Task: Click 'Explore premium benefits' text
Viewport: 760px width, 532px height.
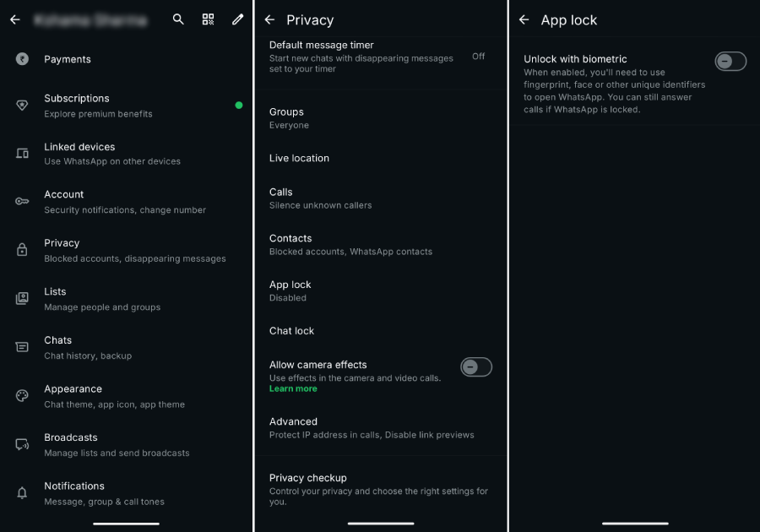Action: pyautogui.click(x=98, y=114)
